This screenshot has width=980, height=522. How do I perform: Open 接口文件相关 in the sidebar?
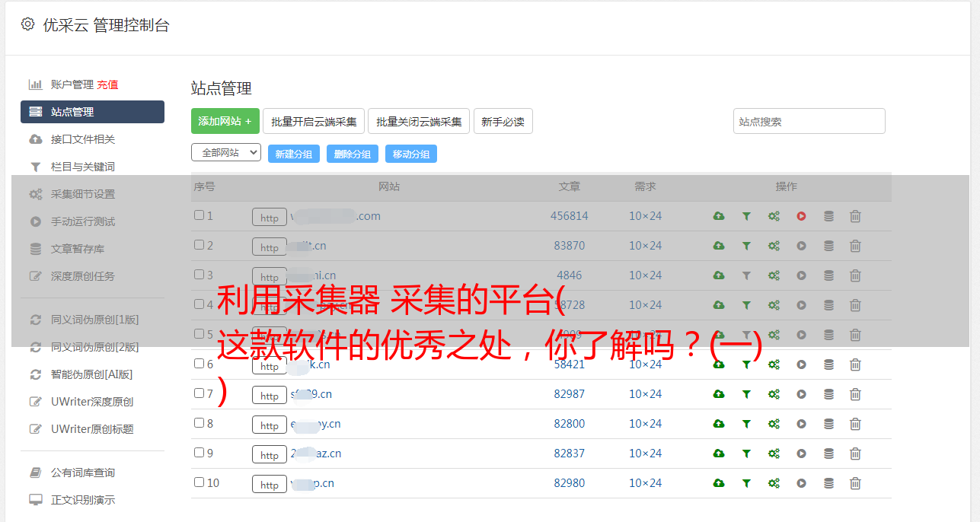(x=82, y=139)
